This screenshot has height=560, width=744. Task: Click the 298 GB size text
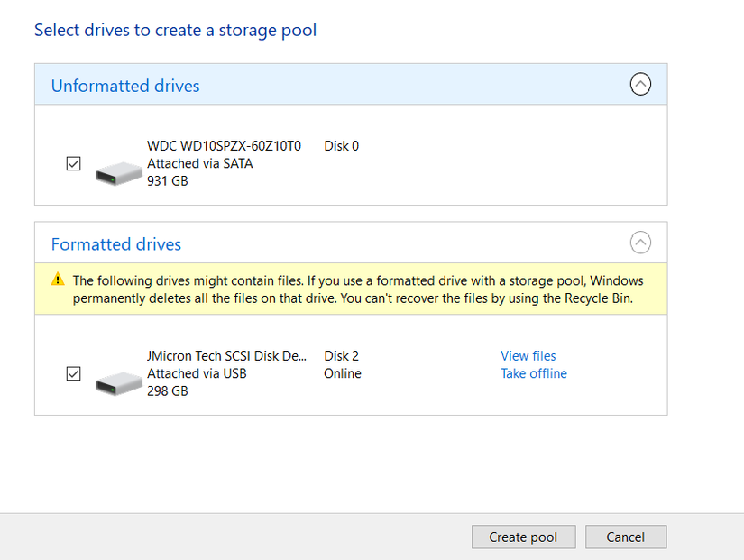click(168, 391)
